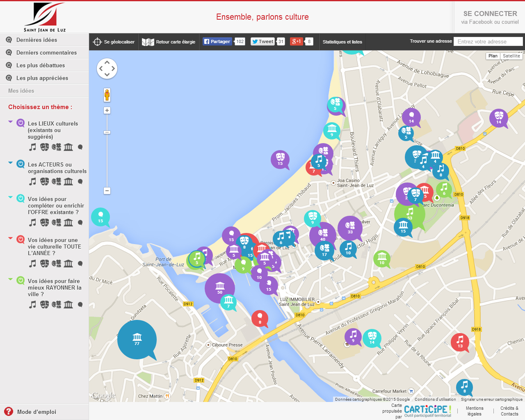Click the Mode d'emploi question mark icon
Image resolution: width=525 pixels, height=420 pixels.
(x=9, y=412)
